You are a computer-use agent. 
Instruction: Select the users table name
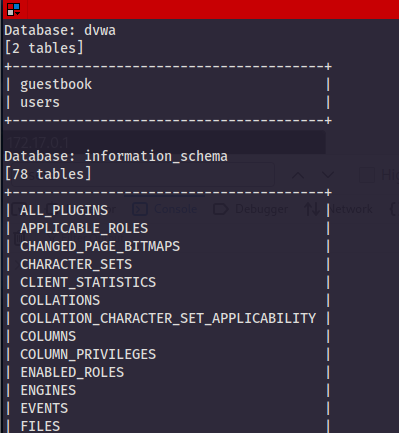point(40,102)
